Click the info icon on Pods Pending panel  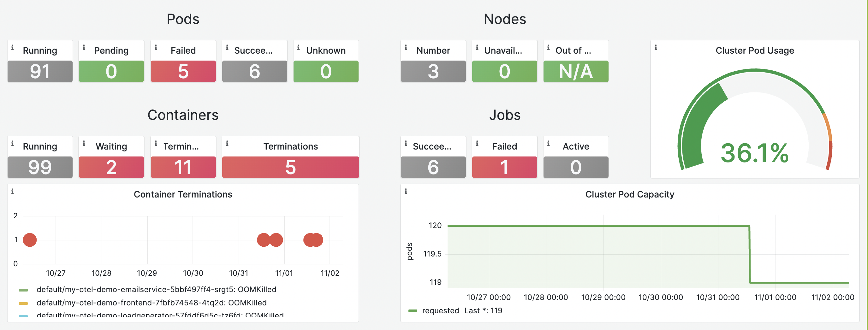pos(84,47)
